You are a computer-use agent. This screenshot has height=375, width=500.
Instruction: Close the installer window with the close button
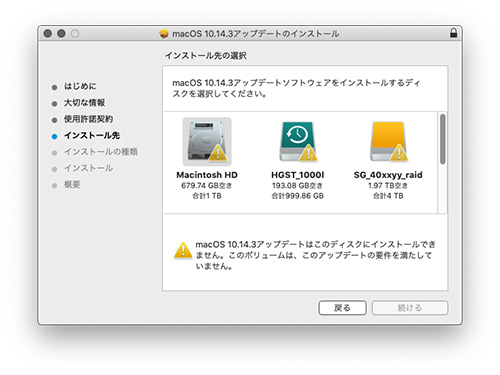click(x=48, y=33)
